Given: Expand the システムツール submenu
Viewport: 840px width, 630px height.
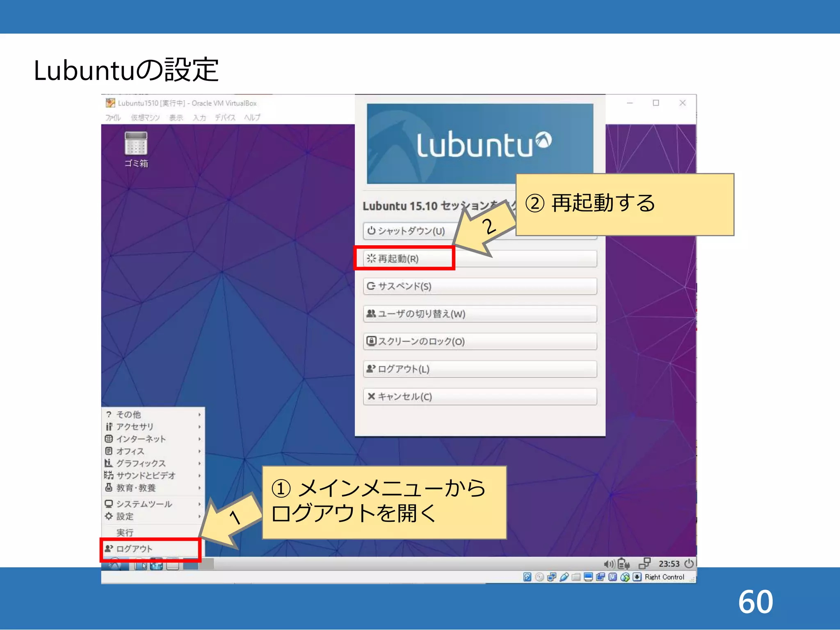Looking at the screenshot, I should [x=153, y=504].
